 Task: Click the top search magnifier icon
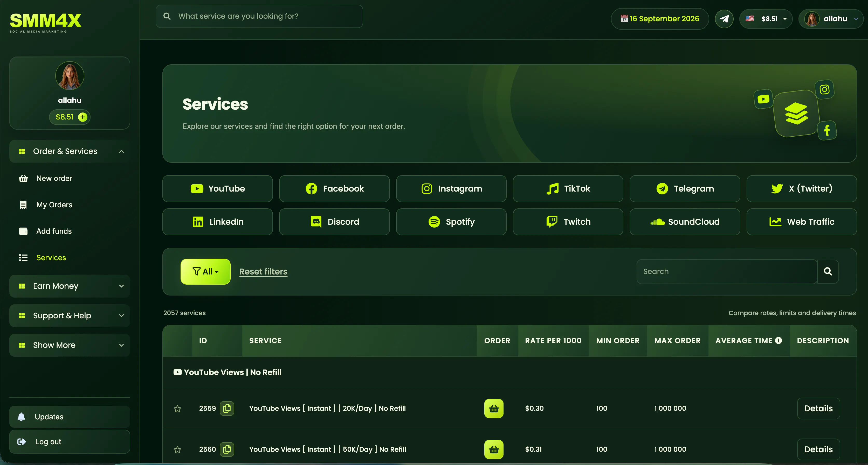click(167, 16)
